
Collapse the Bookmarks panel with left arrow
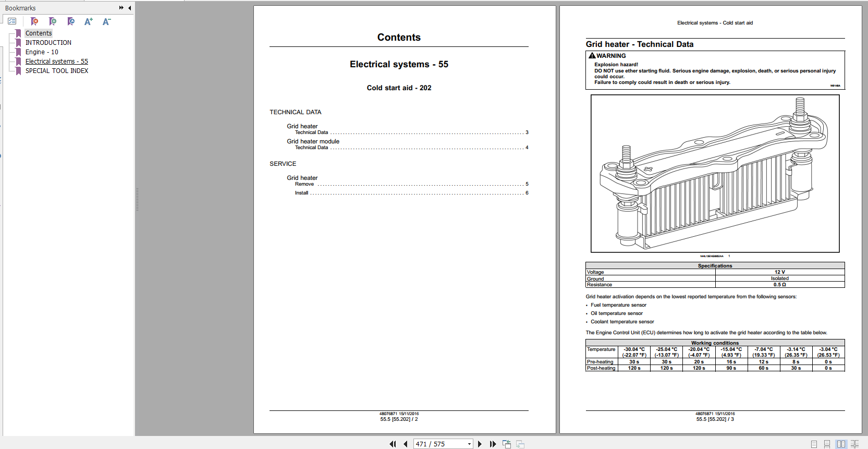tap(129, 8)
